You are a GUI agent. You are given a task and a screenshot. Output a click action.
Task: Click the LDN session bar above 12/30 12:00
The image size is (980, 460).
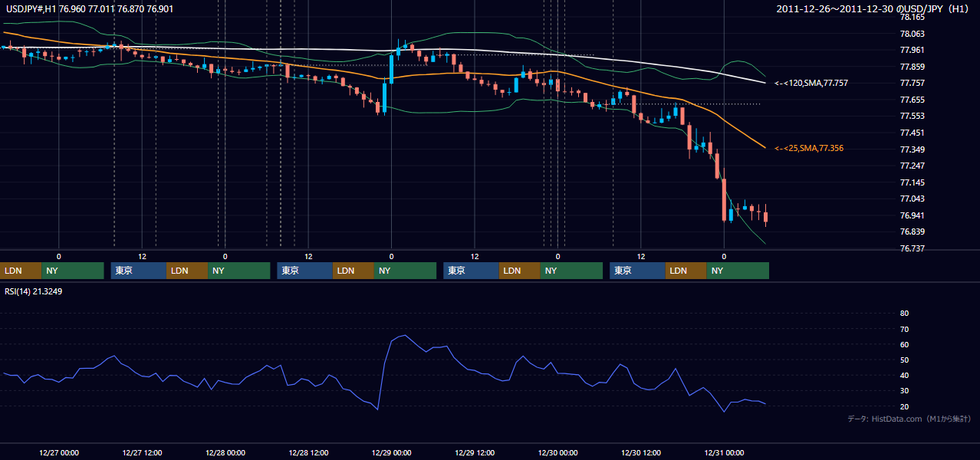pyautogui.click(x=686, y=271)
